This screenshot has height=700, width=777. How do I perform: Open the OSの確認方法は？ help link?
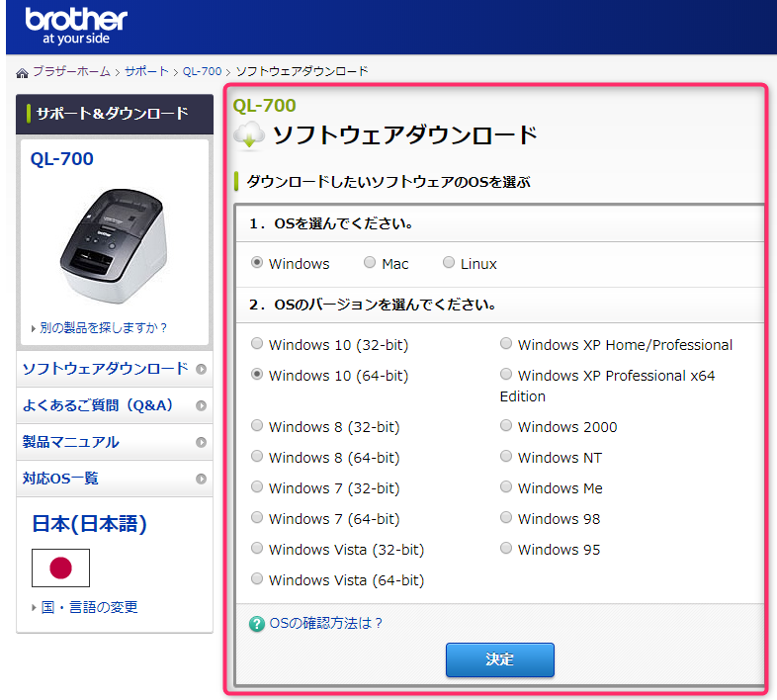[325, 623]
